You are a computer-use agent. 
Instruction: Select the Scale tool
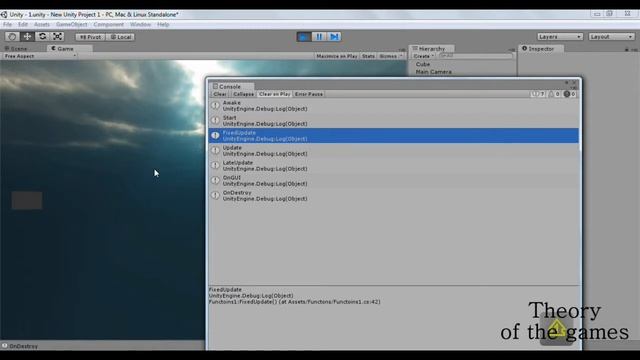[x=58, y=37]
